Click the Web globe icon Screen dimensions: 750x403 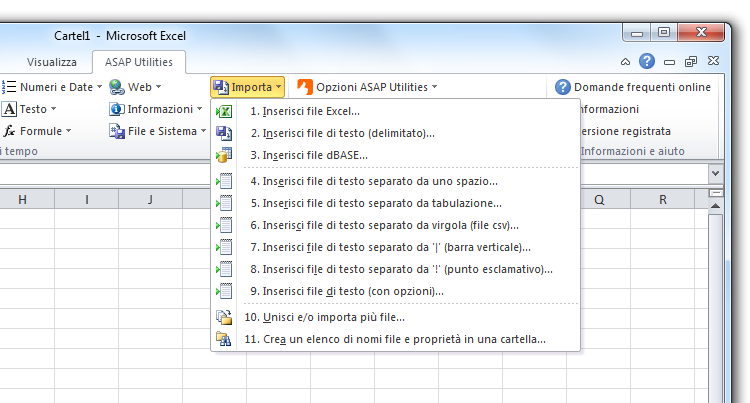(x=117, y=87)
